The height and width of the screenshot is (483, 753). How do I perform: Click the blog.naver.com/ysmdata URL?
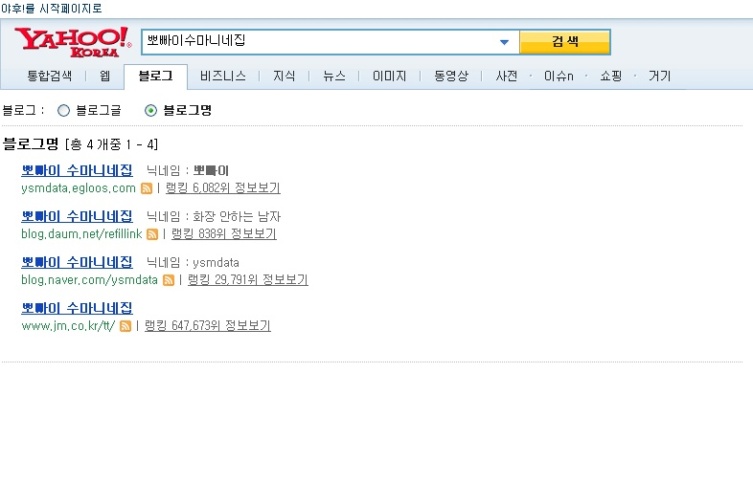(89, 280)
